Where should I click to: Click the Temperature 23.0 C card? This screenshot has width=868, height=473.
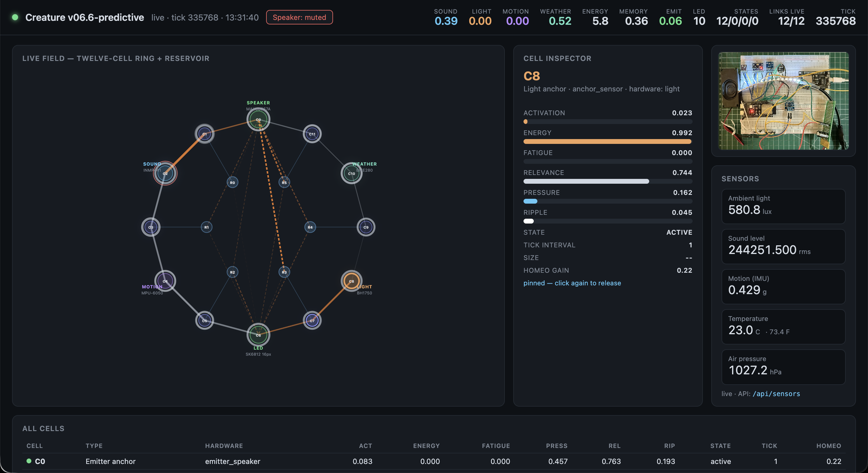(x=783, y=327)
